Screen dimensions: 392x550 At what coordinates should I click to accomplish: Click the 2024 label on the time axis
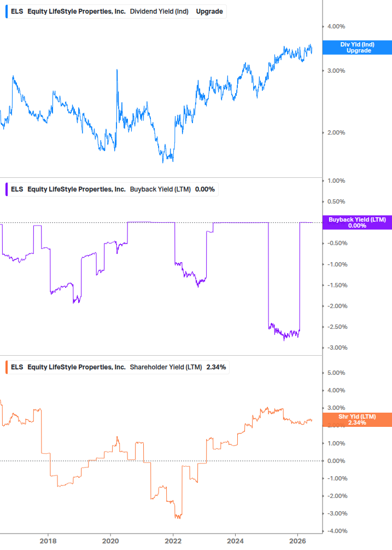pos(235,541)
